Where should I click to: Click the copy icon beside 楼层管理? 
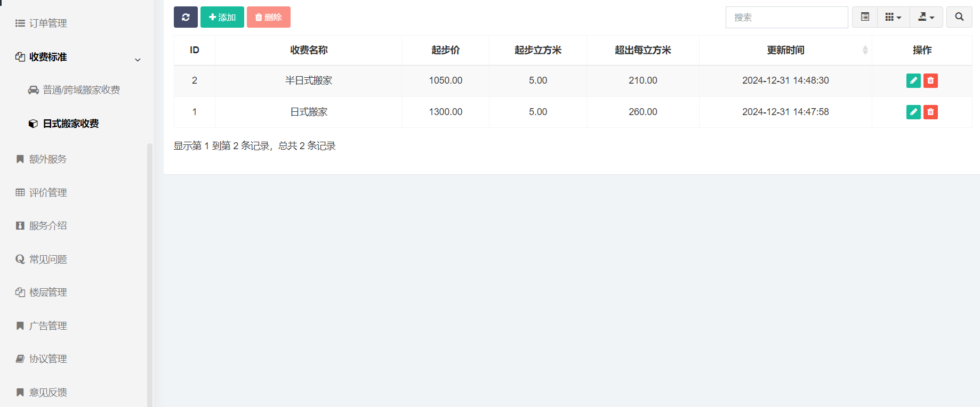(x=20, y=292)
